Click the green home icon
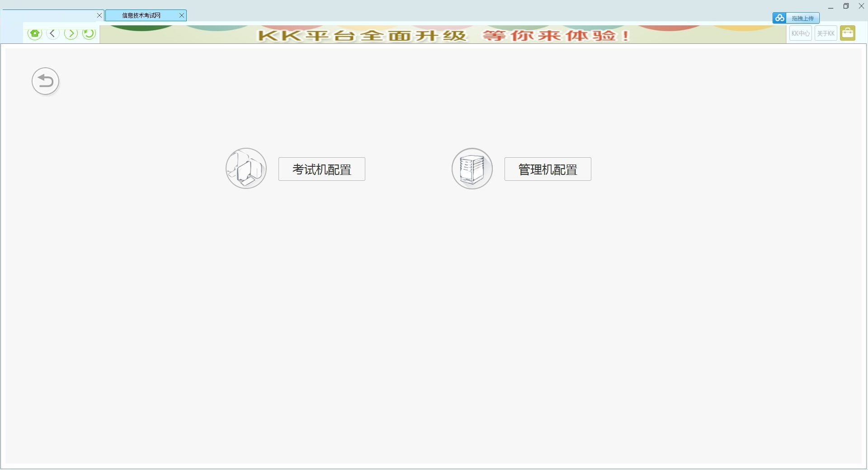The image size is (868, 470). point(35,33)
